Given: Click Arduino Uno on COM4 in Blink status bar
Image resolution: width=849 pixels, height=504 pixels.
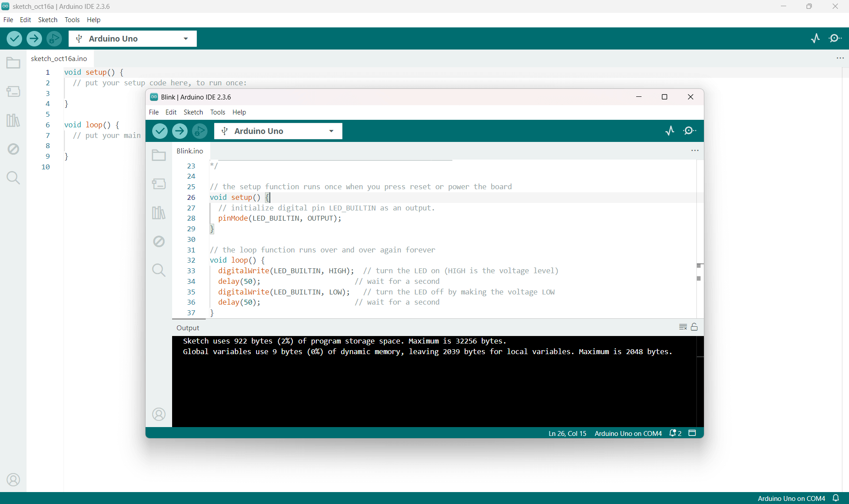Looking at the screenshot, I should click(x=628, y=433).
